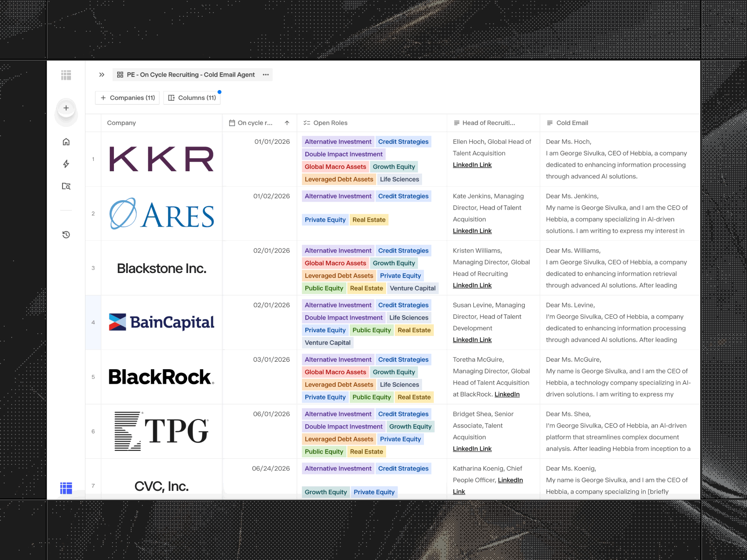Click Leveraged Debt Assets tag in Blackstone row
The width and height of the screenshot is (747, 560).
tap(339, 276)
